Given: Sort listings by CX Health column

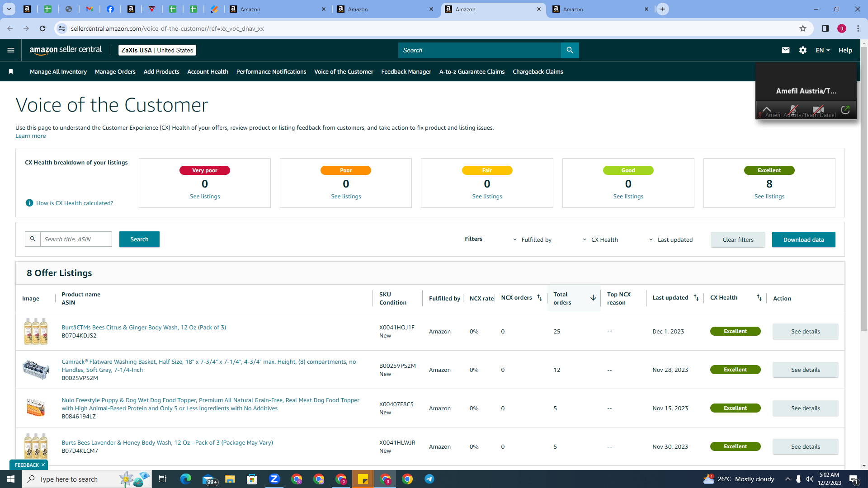Looking at the screenshot, I should [759, 298].
